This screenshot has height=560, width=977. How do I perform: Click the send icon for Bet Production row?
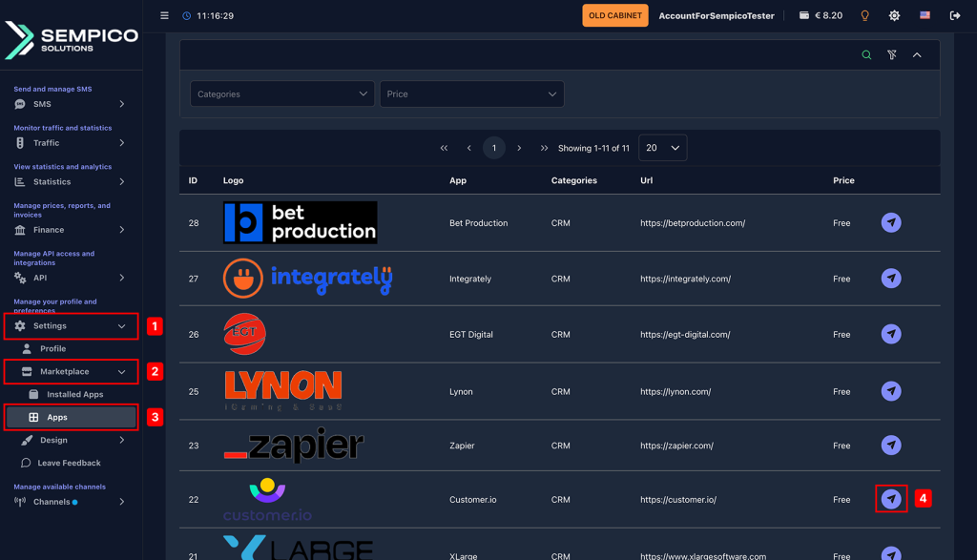click(x=891, y=222)
